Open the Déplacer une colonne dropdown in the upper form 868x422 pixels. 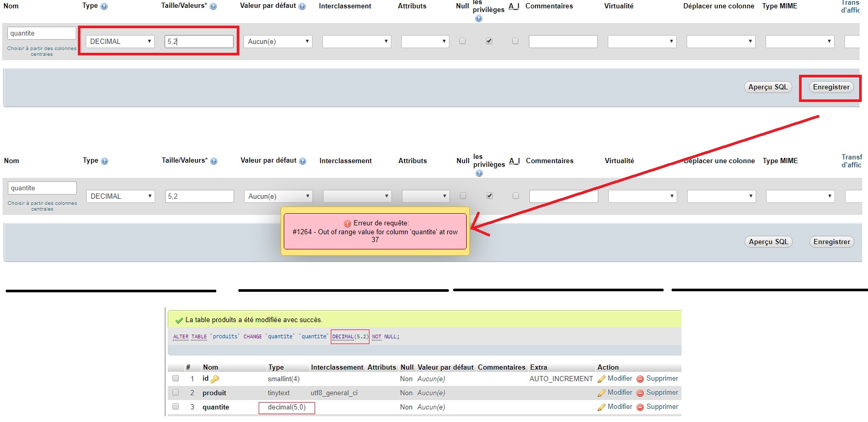[x=721, y=41]
